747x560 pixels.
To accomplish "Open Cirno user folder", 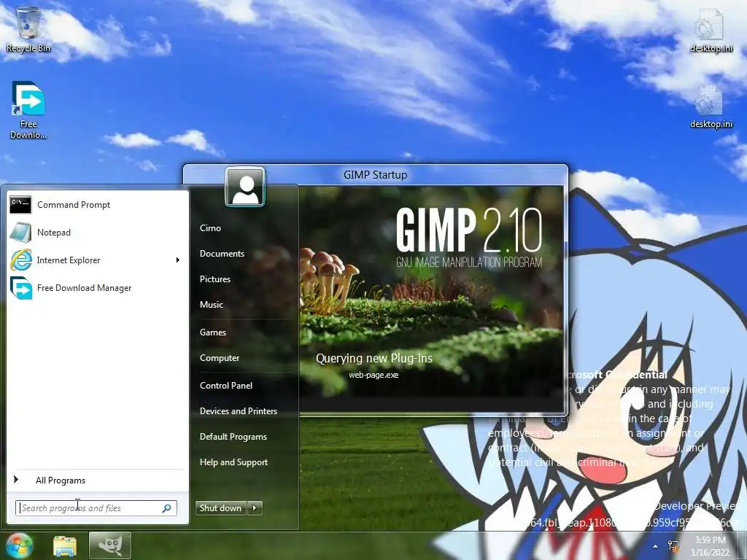I will [x=210, y=228].
